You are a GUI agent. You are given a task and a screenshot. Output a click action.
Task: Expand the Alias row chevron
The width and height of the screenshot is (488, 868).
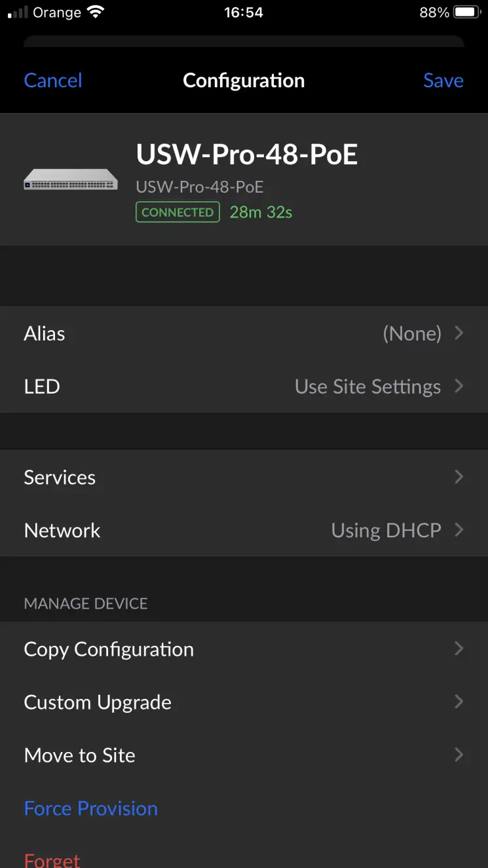[459, 333]
